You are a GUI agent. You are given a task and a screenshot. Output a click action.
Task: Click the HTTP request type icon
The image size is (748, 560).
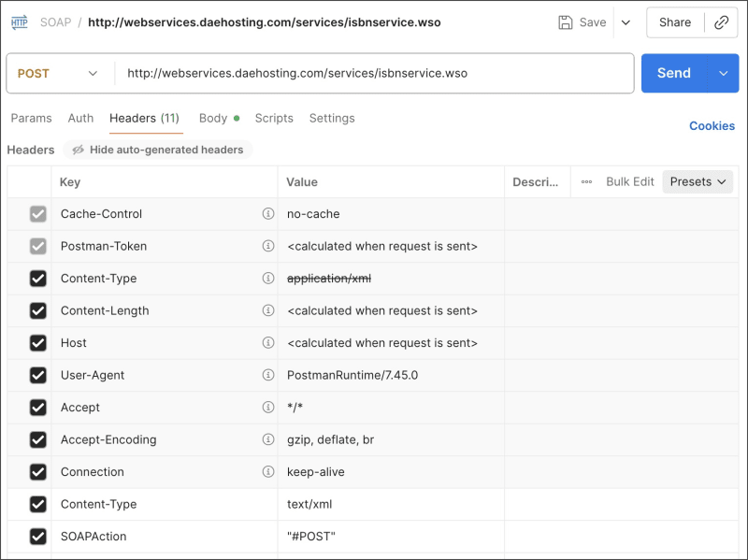[x=20, y=22]
